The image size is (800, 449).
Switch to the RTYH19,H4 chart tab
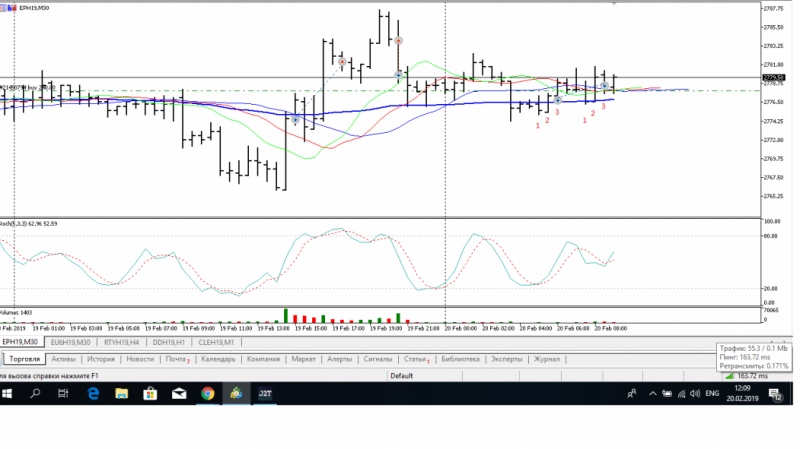[x=121, y=342]
